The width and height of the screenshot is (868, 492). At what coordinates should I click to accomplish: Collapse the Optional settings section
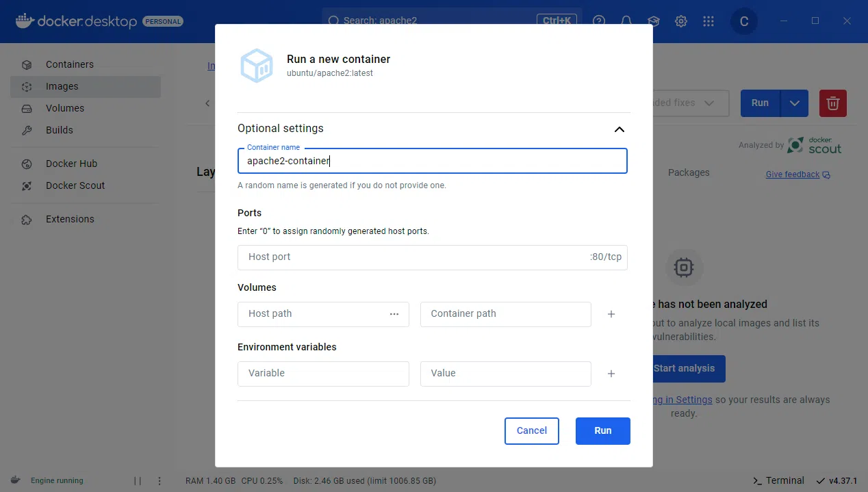point(619,129)
